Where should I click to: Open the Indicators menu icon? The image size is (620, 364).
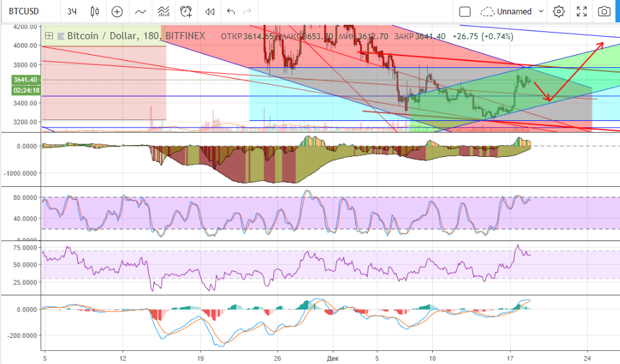140,11
